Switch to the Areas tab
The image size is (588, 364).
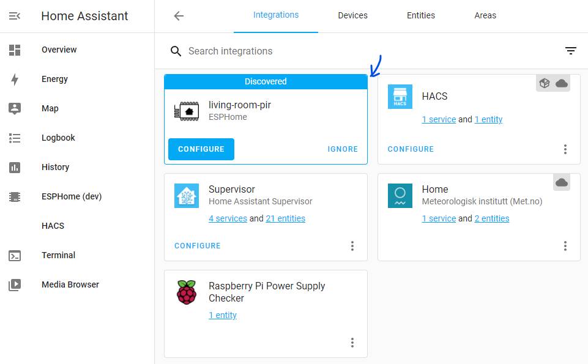pos(485,15)
